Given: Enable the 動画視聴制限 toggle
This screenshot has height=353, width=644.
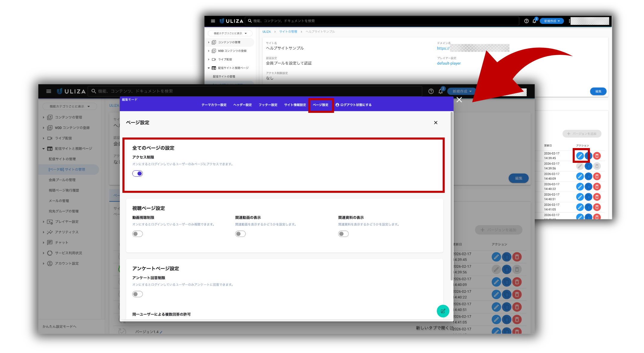Looking at the screenshot, I should point(137,234).
